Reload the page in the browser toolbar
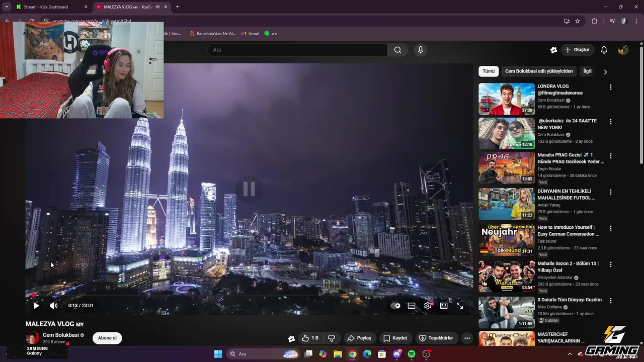 click(31, 21)
